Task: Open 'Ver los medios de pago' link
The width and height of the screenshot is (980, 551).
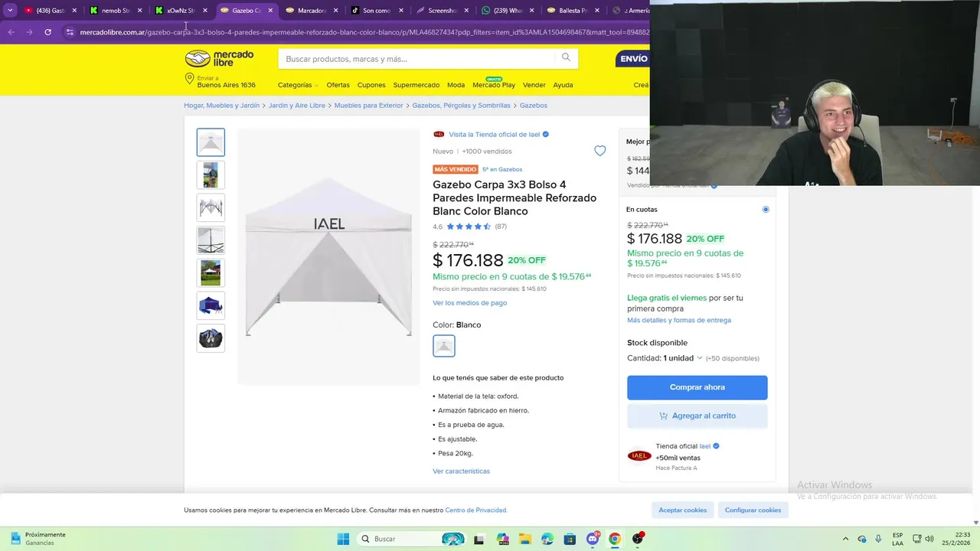Action: (469, 303)
